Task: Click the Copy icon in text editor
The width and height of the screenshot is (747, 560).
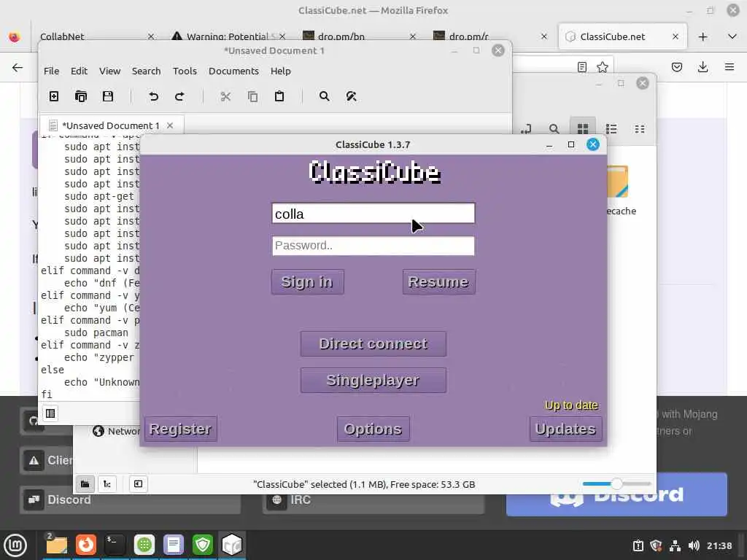Action: coord(252,97)
